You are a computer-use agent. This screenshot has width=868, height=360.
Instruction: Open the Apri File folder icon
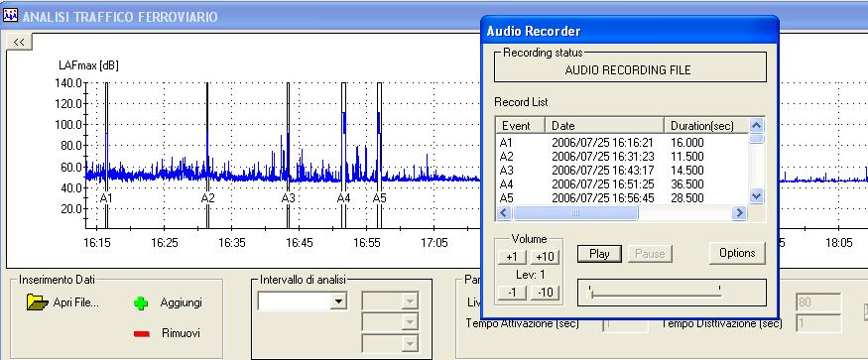pos(38,301)
